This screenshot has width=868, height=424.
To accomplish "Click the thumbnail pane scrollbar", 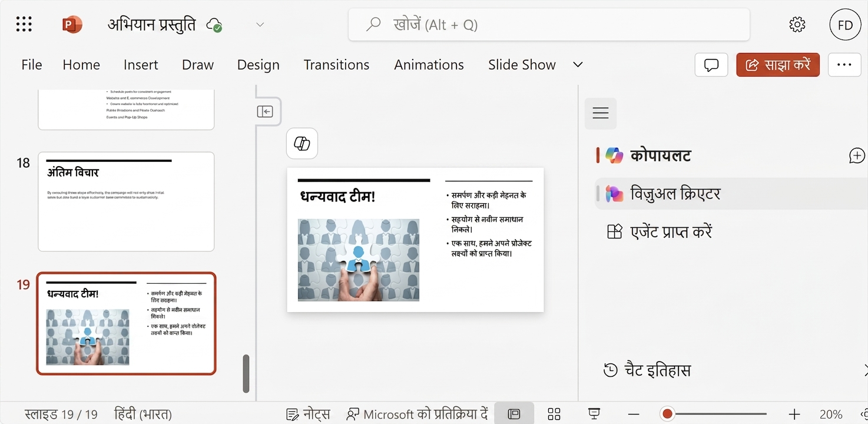I will coord(246,373).
